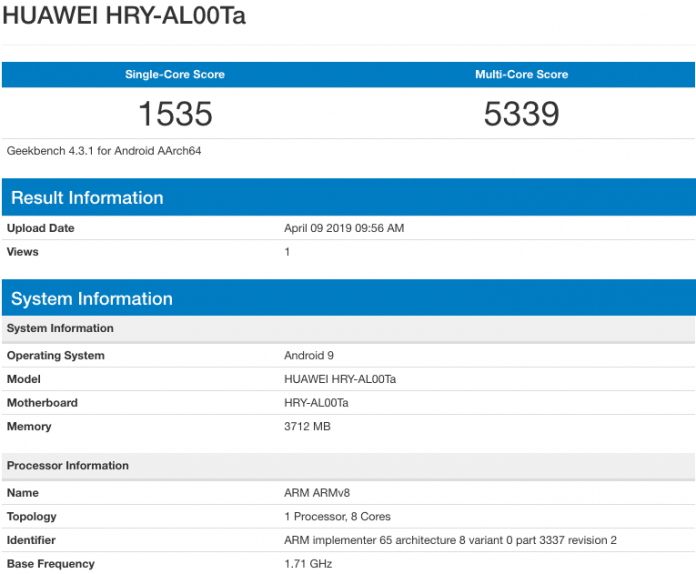This screenshot has width=696, height=574.
Task: Click the Views label
Action: tap(23, 252)
